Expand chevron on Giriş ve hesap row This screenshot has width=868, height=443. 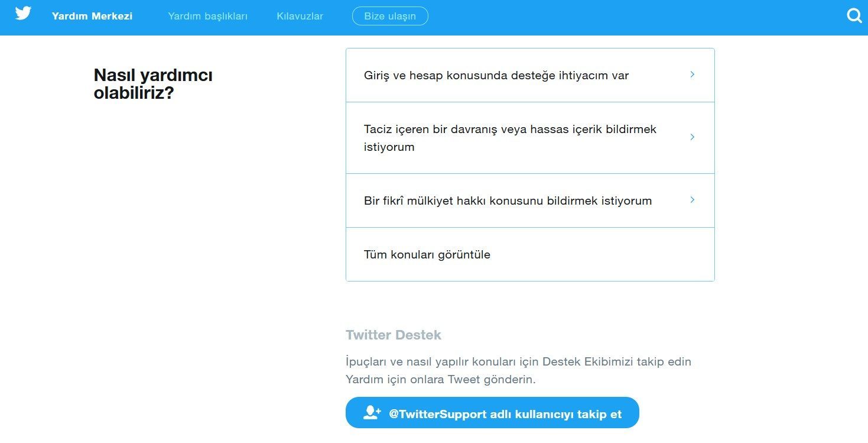click(x=693, y=75)
